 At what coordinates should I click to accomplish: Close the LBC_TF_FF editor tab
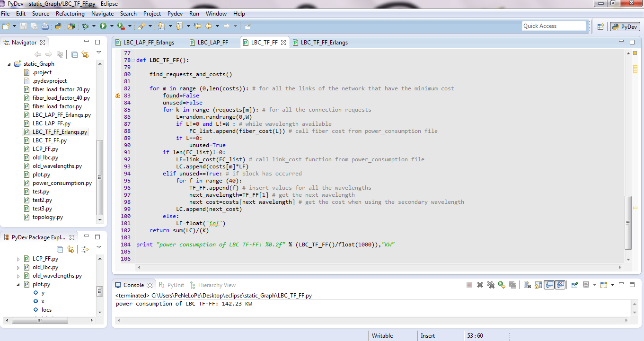[283, 43]
